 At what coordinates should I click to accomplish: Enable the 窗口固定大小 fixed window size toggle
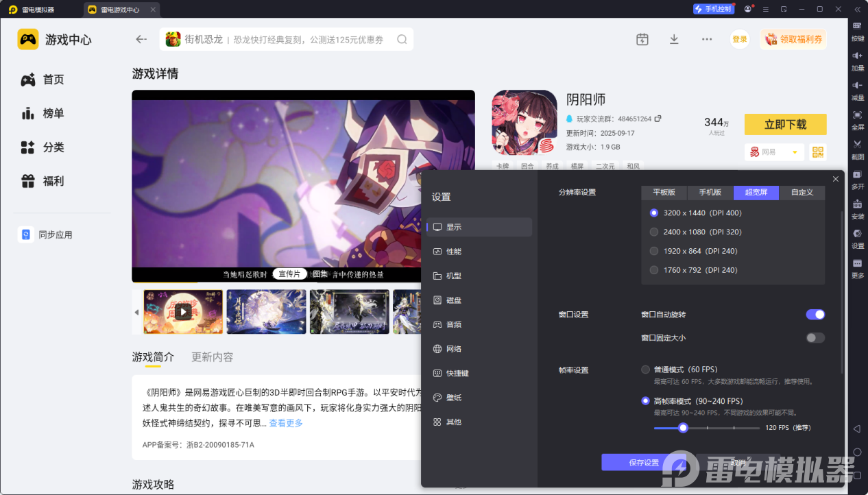(x=815, y=337)
